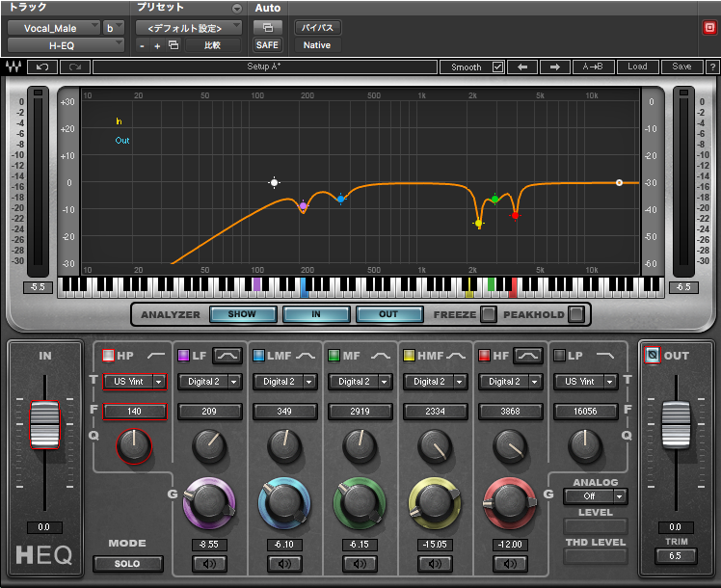The image size is (721, 588).
Task: Open the HF Digital 2 type dropdown
Action: point(510,382)
